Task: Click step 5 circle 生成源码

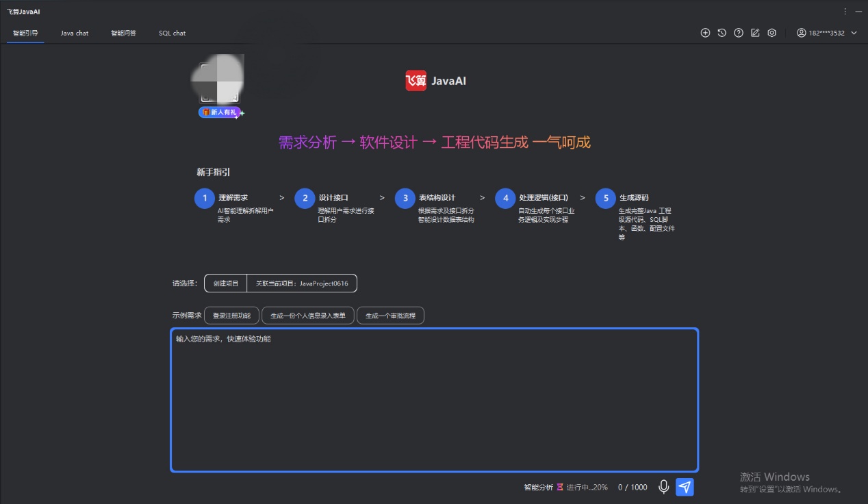Action: (x=606, y=198)
